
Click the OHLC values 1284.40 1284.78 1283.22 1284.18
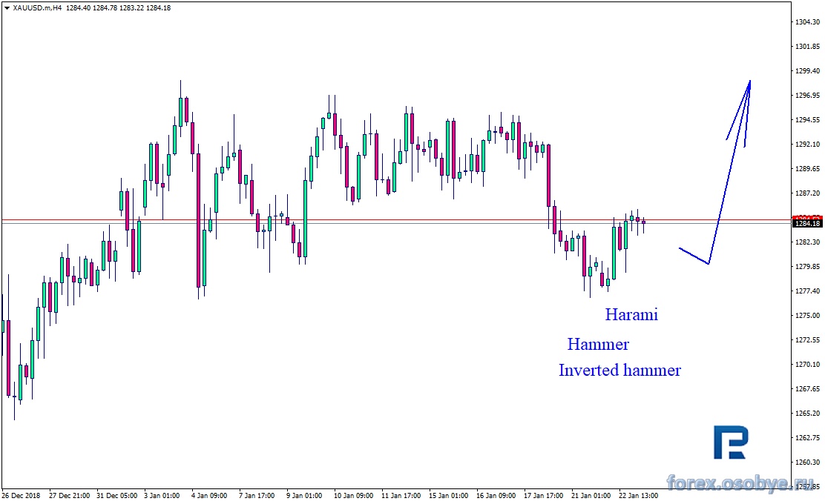coord(119,8)
